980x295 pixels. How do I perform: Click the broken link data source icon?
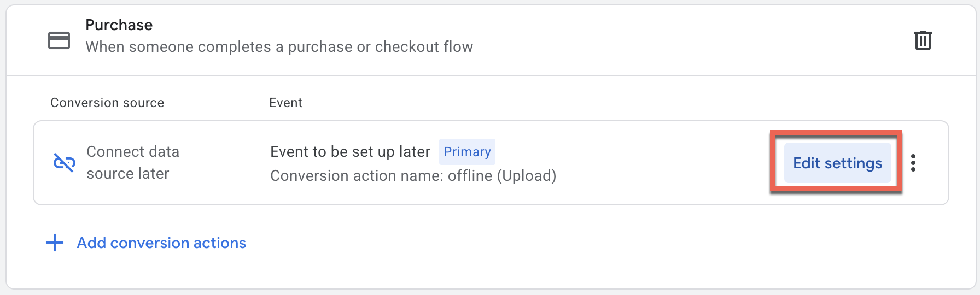[64, 162]
